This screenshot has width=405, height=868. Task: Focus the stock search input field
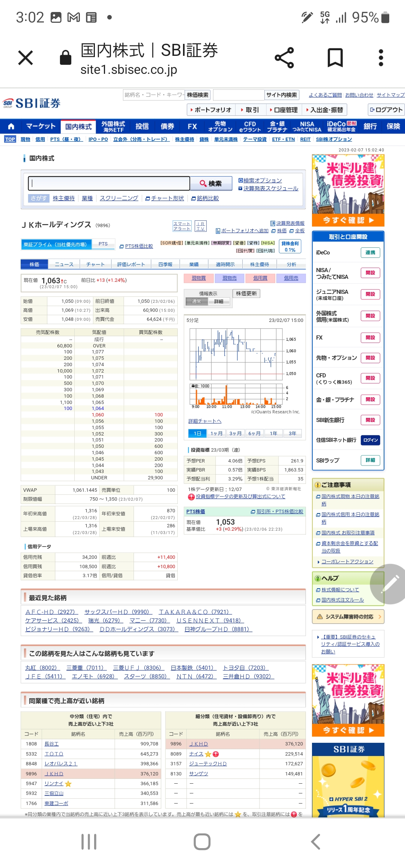109,183
